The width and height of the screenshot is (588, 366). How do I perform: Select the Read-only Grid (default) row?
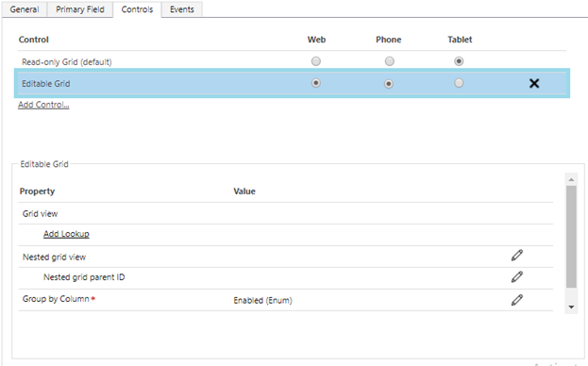[x=292, y=61]
